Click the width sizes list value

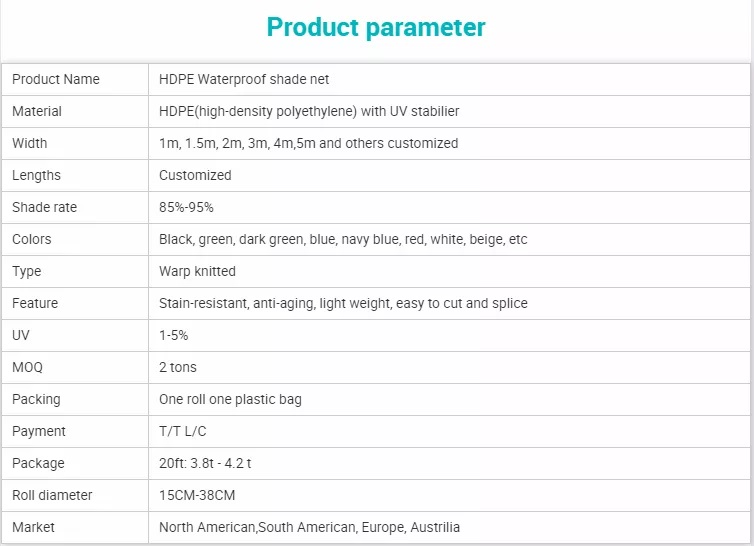(x=308, y=143)
